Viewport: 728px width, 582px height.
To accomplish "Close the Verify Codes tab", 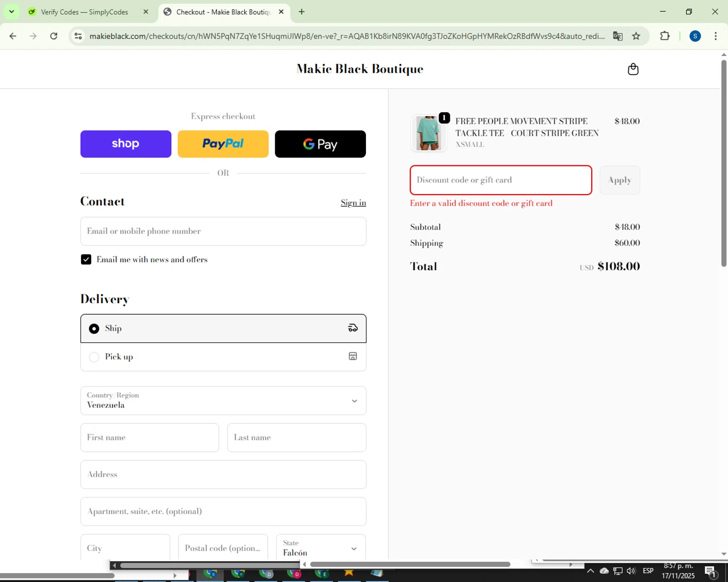I will tap(146, 12).
